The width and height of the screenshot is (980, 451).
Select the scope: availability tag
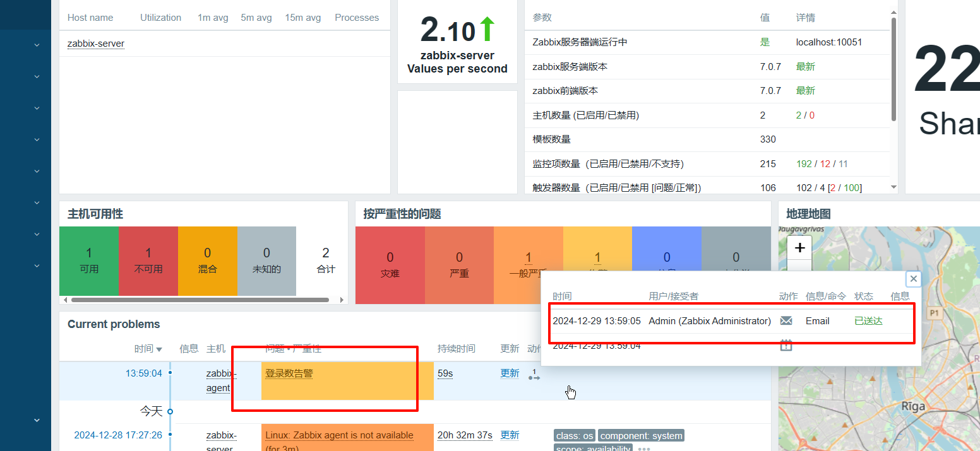(x=594, y=448)
